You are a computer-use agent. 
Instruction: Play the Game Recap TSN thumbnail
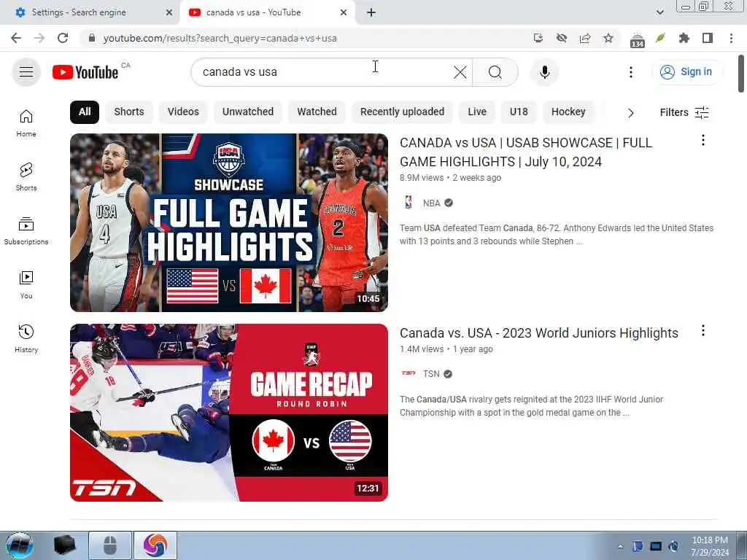click(x=228, y=413)
